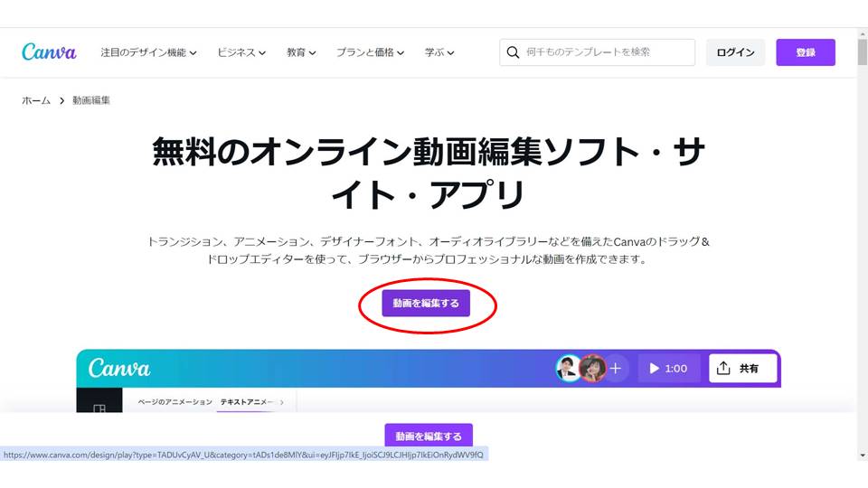868x488 pixels.
Task: Click the search magnifier icon
Action: pyautogui.click(x=514, y=52)
